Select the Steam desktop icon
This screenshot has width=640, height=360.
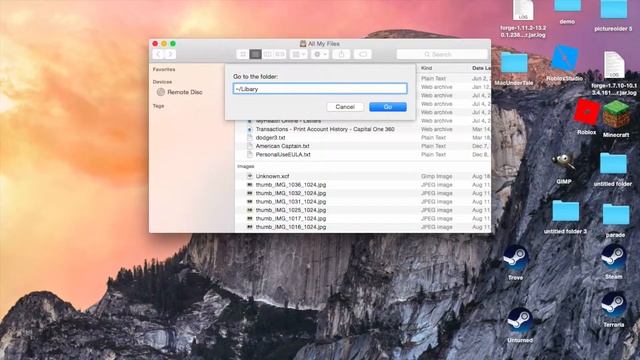pos(613,262)
